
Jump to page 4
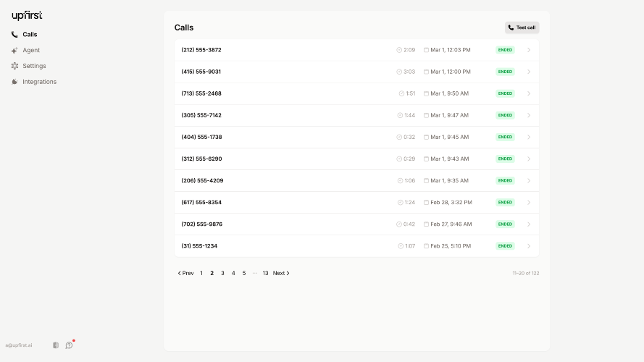233,274
